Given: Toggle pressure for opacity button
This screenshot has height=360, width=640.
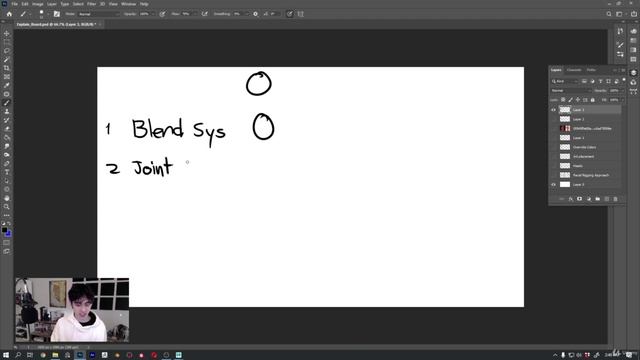Looking at the screenshot, I should coord(162,14).
